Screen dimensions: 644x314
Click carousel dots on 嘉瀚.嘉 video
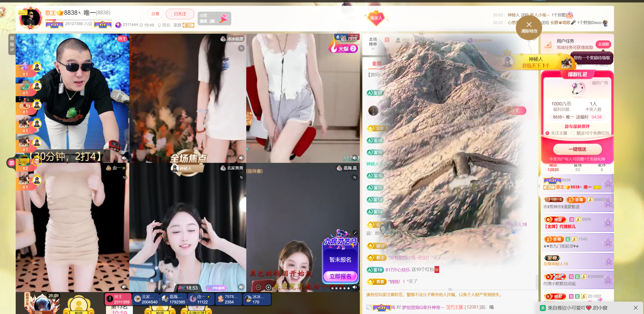(x=340, y=288)
